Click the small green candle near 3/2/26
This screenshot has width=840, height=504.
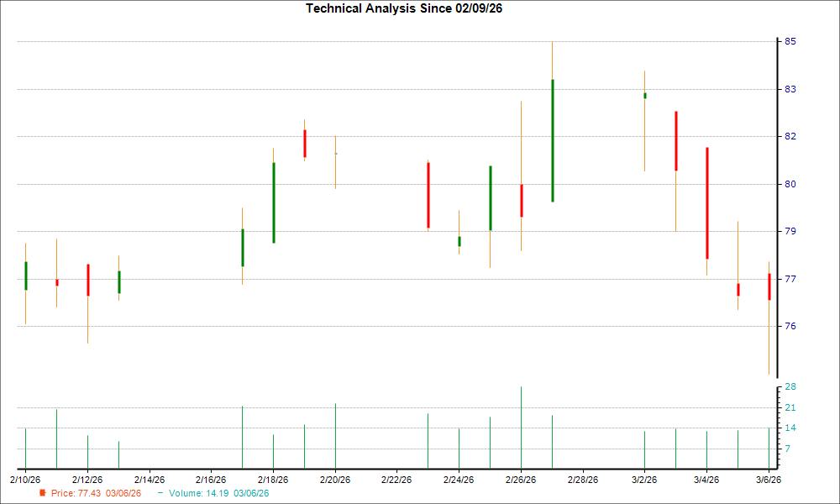click(647, 96)
